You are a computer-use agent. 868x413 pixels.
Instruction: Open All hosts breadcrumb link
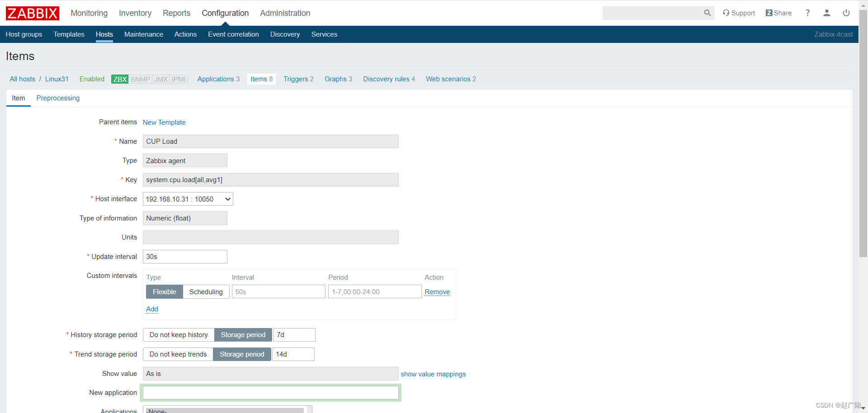[22, 79]
